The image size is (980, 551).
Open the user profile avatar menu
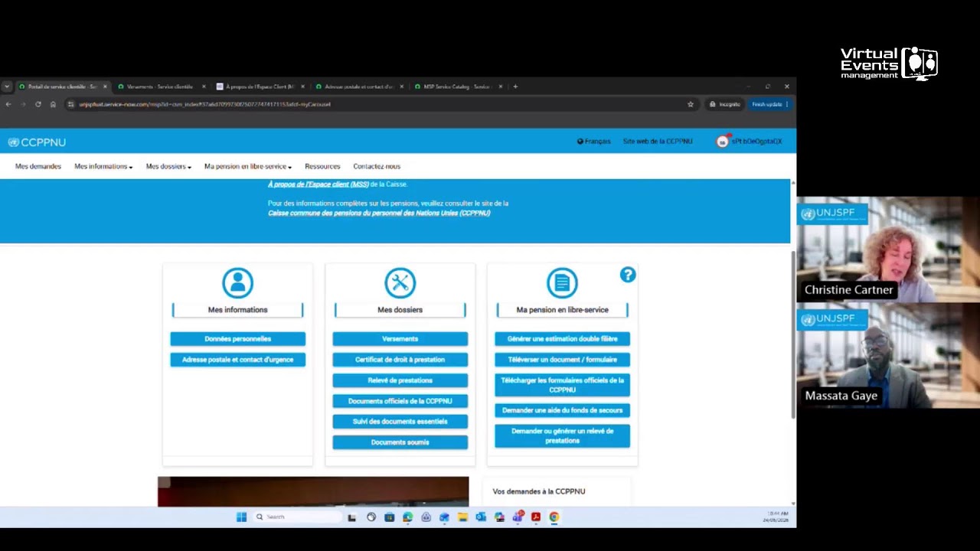(722, 142)
